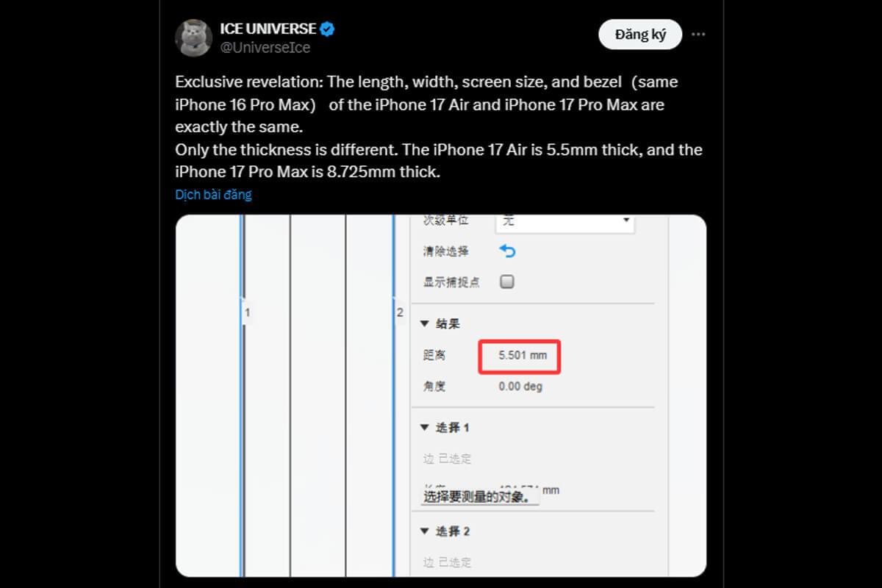Click the 0.00 deg angle value
Screen dimensions: 882x588
pos(520,387)
